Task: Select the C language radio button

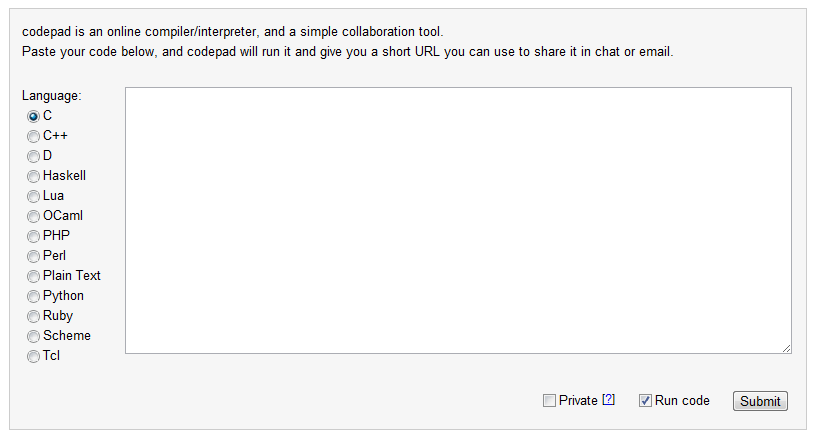Action: pos(33,116)
